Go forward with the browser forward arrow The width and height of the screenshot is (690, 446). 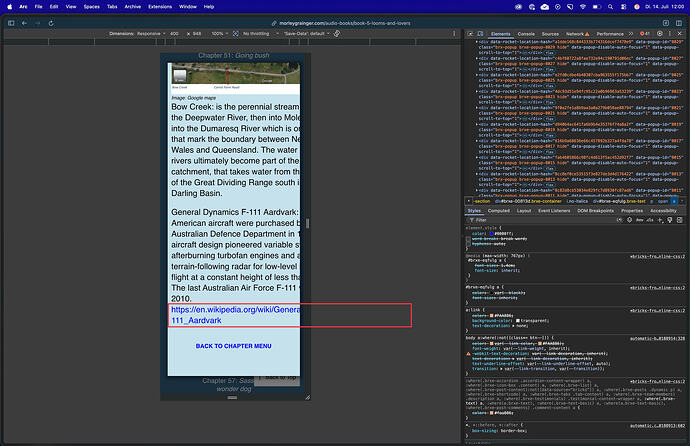click(37, 23)
